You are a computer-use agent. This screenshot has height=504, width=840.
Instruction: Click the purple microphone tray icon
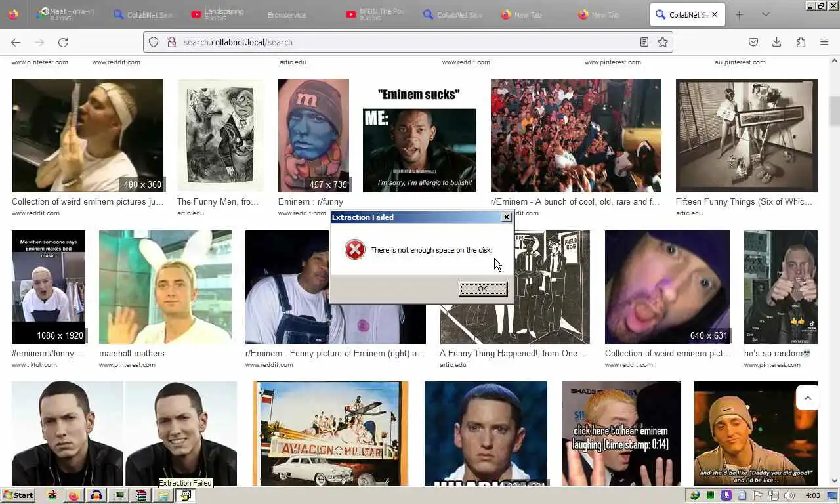726,495
